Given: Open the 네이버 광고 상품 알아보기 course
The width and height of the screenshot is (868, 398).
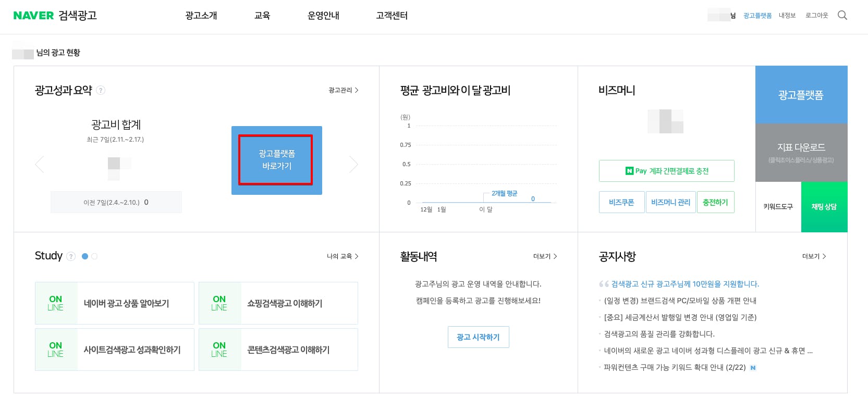Looking at the screenshot, I should pos(115,303).
